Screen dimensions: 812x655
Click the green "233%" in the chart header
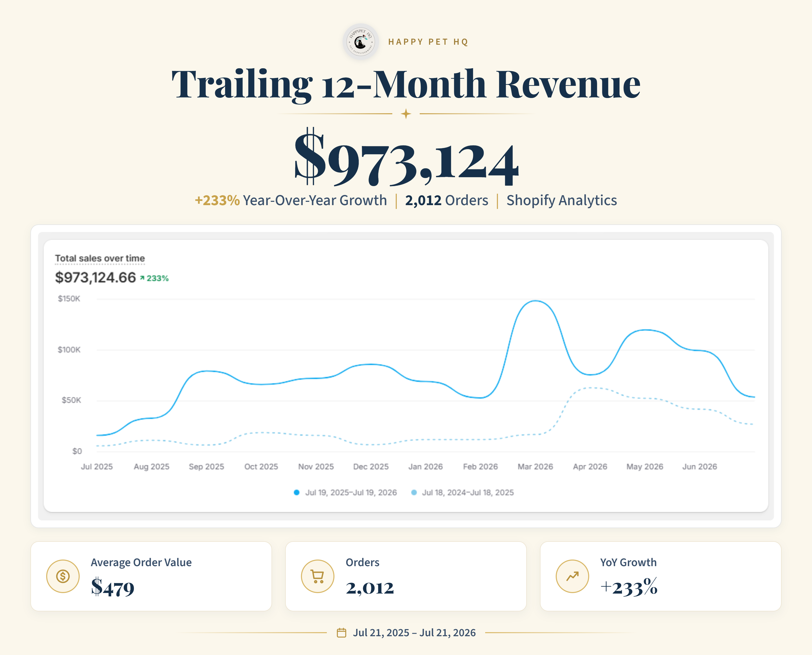click(x=158, y=279)
